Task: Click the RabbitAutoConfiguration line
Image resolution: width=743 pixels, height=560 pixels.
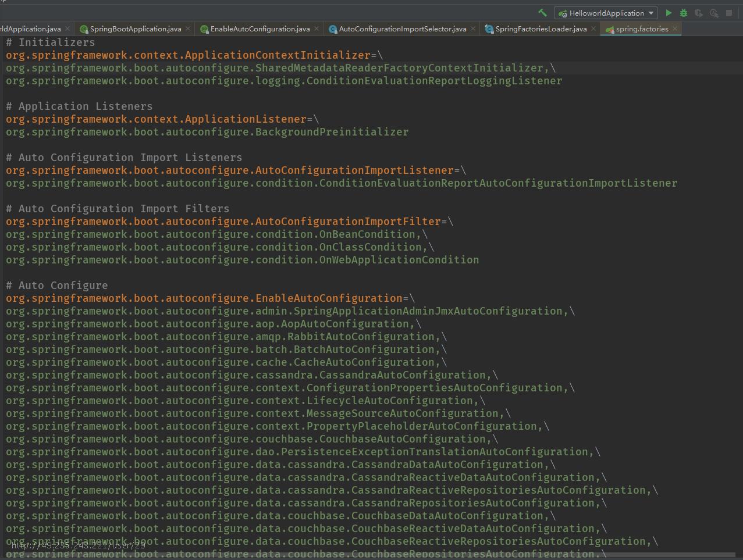Action: tap(226, 337)
